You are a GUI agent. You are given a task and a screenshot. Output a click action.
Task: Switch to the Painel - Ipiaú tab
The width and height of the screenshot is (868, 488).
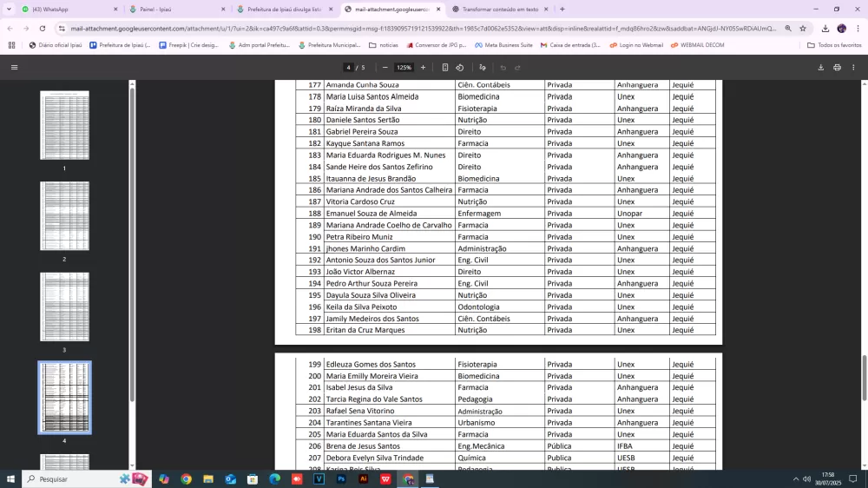pyautogui.click(x=178, y=10)
